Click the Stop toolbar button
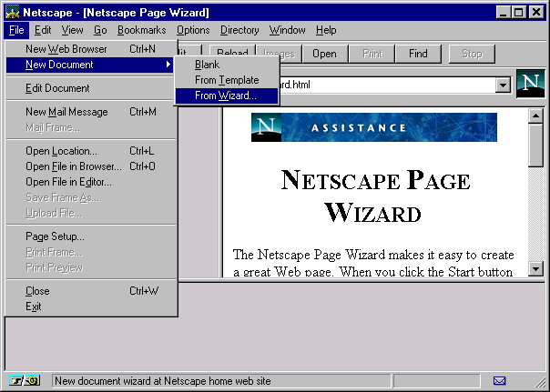 [472, 54]
